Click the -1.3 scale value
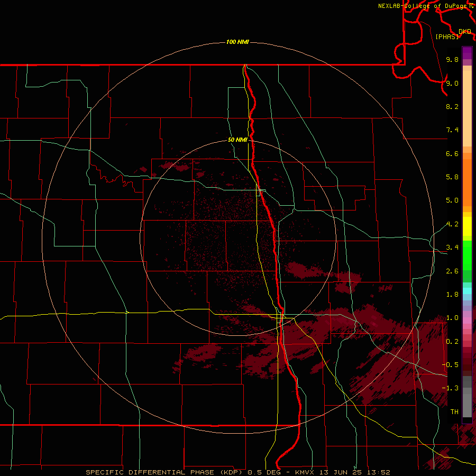This screenshot has width=476, height=476. pyautogui.click(x=450, y=388)
